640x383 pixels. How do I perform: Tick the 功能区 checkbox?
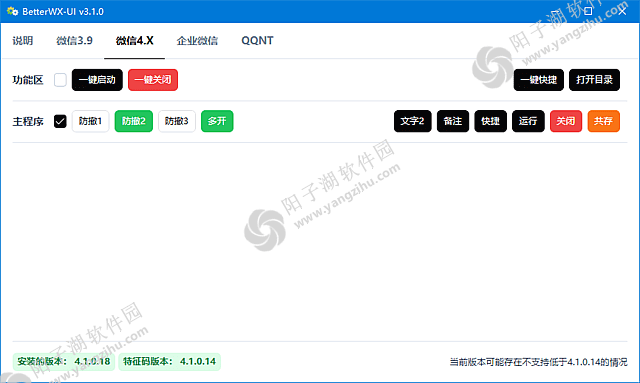click(x=60, y=80)
